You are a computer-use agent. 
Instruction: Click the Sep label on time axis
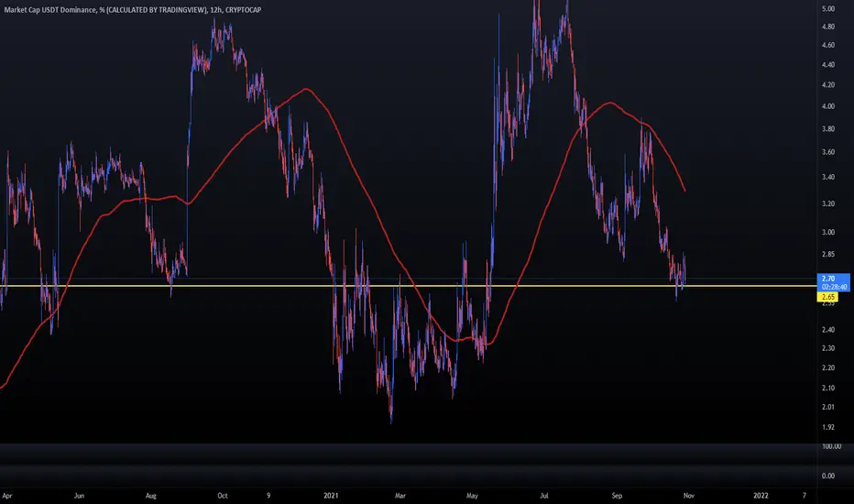[617, 496]
